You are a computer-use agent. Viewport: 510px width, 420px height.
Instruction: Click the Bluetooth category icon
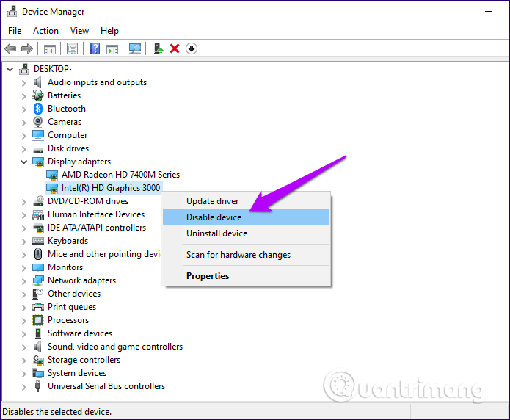(x=38, y=109)
